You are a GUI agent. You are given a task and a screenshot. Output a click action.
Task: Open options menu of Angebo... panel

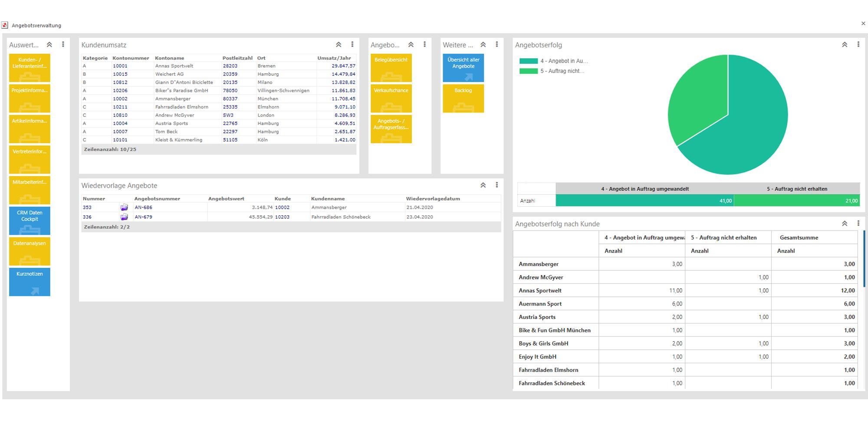pos(424,44)
